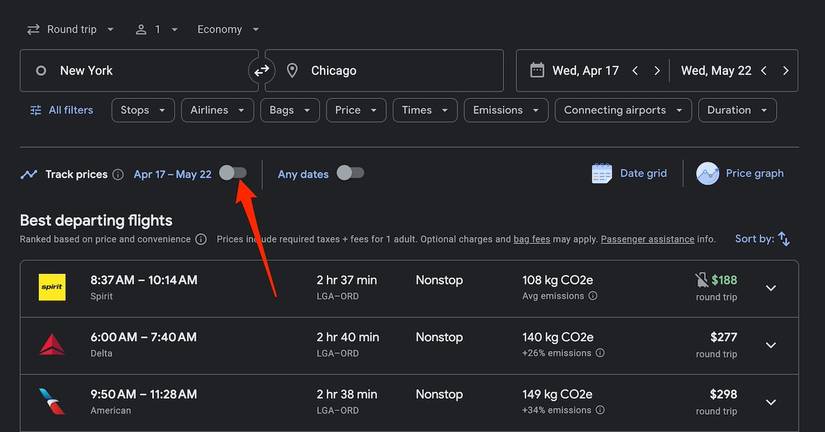This screenshot has width=825, height=432.
Task: Open the bag fees link
Action: (533, 240)
